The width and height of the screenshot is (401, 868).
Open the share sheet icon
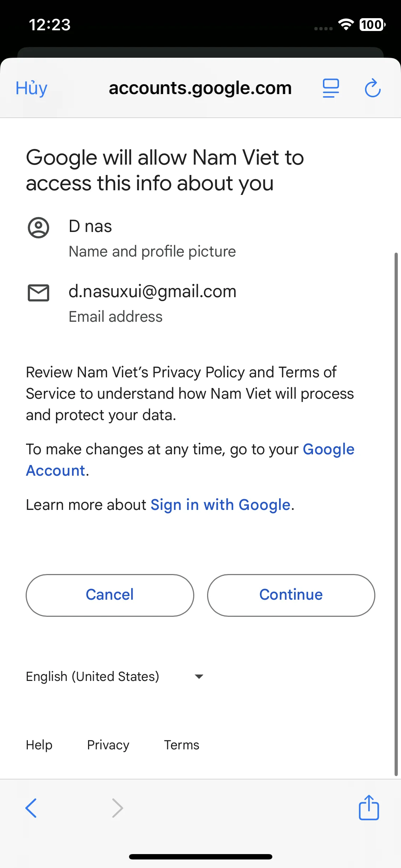369,807
